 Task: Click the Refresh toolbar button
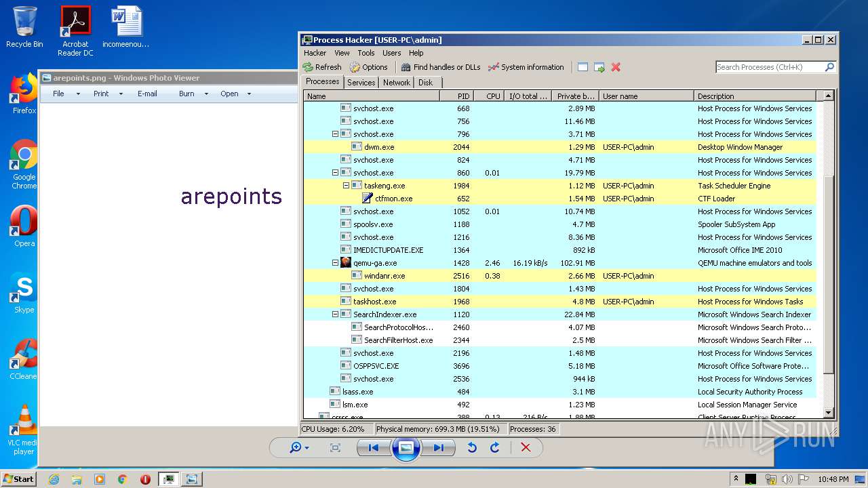coord(322,67)
